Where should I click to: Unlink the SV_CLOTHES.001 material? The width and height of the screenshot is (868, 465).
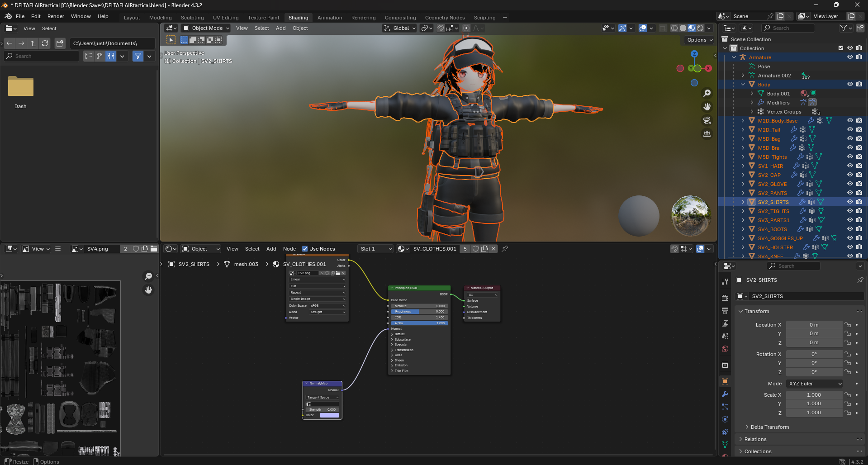(x=493, y=249)
